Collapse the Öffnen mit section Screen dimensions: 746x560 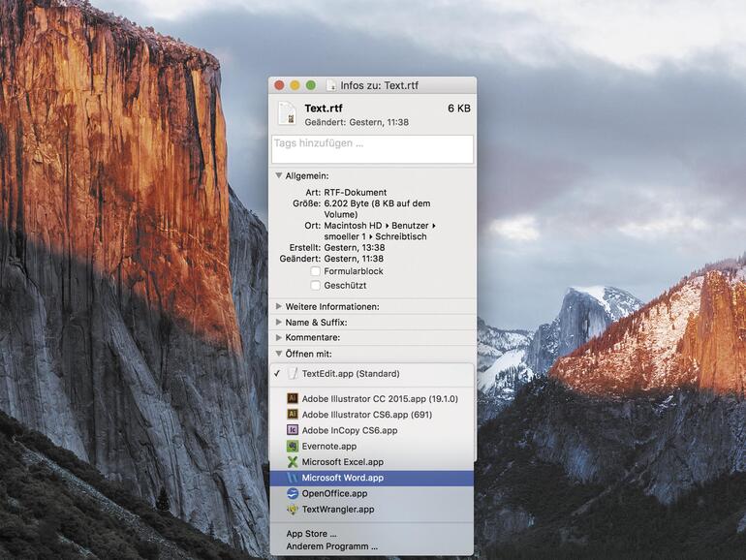tap(279, 354)
